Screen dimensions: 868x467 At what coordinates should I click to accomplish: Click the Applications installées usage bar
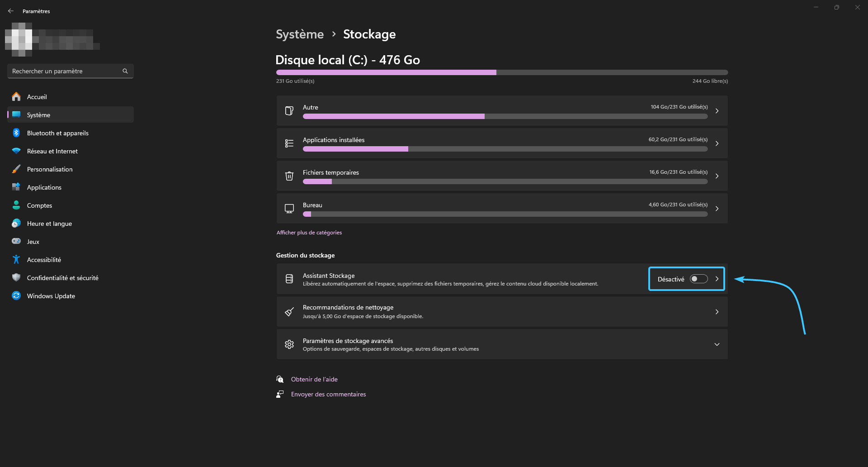(x=505, y=149)
